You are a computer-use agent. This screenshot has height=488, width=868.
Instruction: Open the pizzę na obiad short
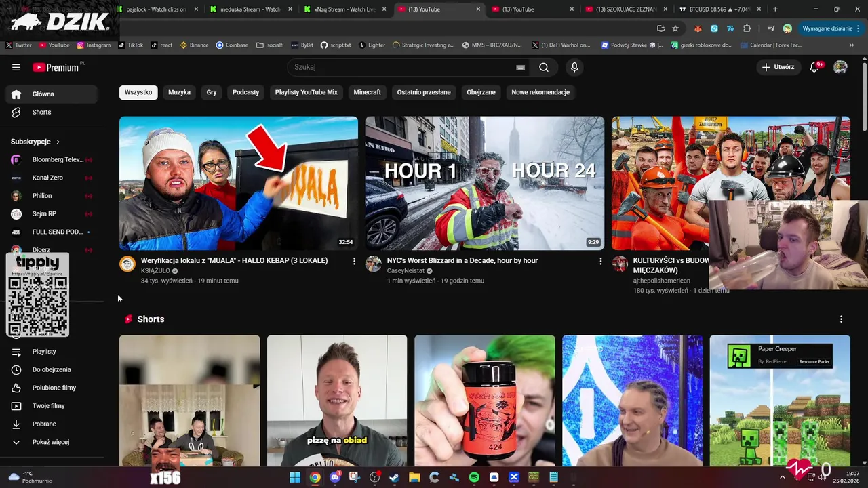(x=337, y=401)
